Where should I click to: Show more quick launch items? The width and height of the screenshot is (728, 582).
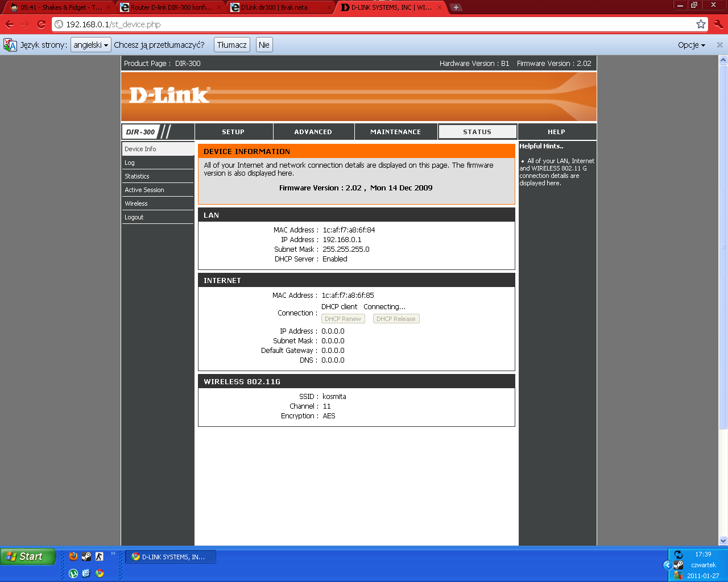point(113,554)
